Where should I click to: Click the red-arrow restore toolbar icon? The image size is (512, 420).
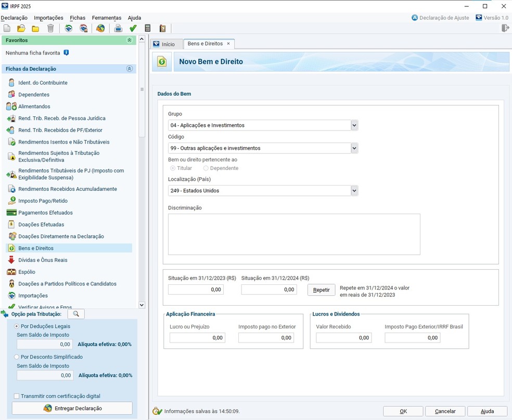click(x=84, y=29)
